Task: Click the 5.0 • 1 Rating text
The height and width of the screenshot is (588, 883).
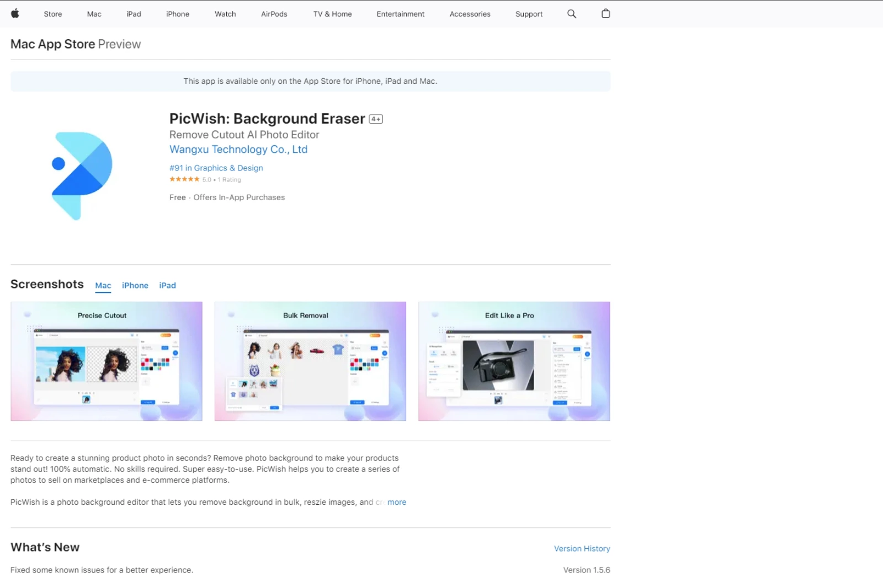Action: (x=222, y=180)
